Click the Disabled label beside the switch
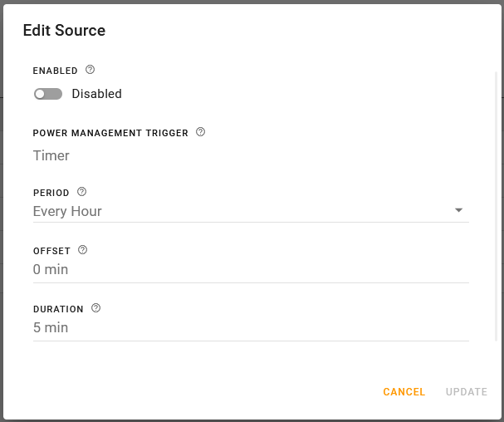The width and height of the screenshot is (504, 422). [x=96, y=94]
